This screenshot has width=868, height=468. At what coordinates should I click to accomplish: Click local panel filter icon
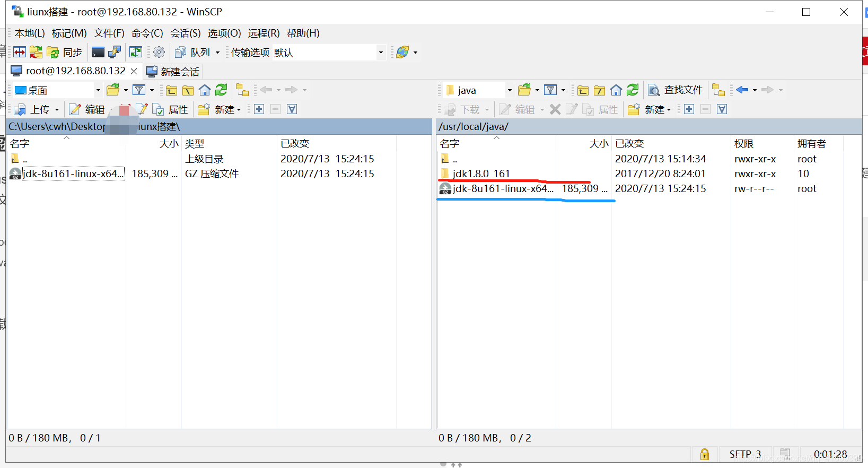139,90
